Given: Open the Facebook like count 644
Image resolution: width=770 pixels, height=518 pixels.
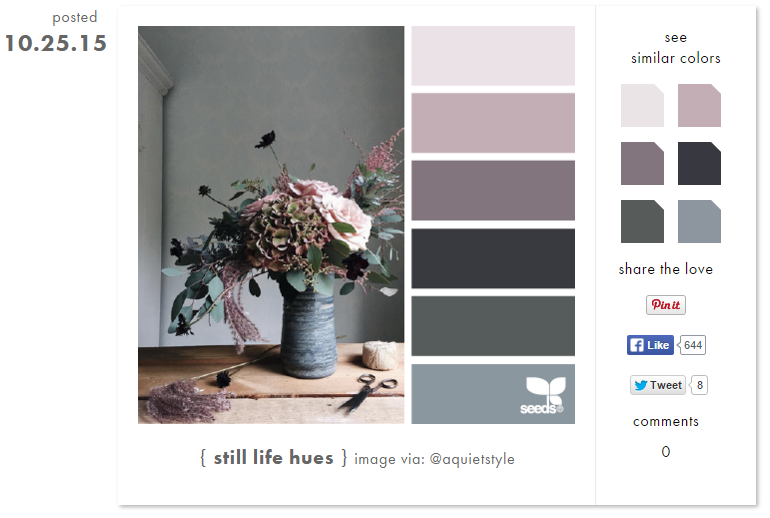Looking at the screenshot, I should point(692,345).
